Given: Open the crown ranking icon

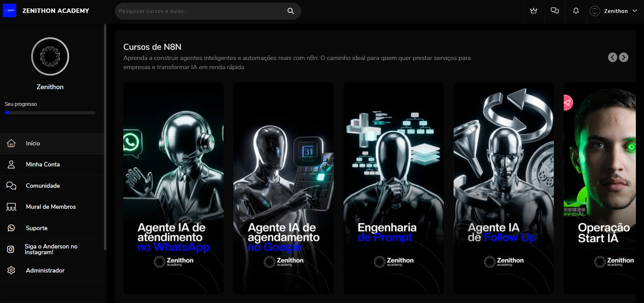Looking at the screenshot, I should click(x=534, y=11).
